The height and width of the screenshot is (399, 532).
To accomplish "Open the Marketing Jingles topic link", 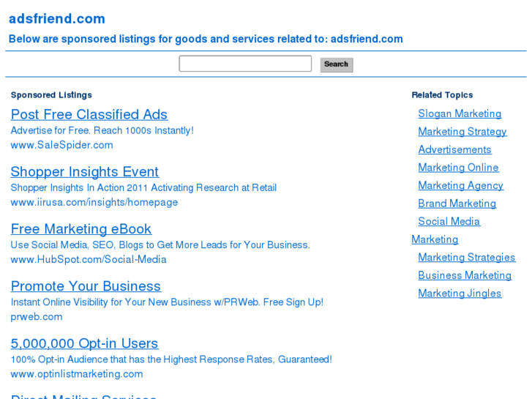I will tap(460, 293).
